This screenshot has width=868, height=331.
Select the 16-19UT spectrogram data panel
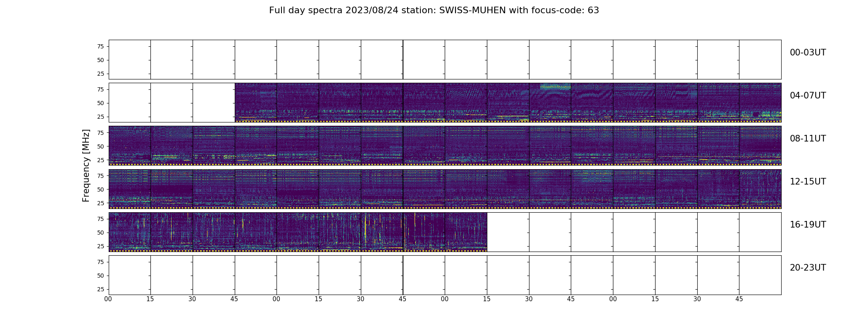click(x=298, y=232)
